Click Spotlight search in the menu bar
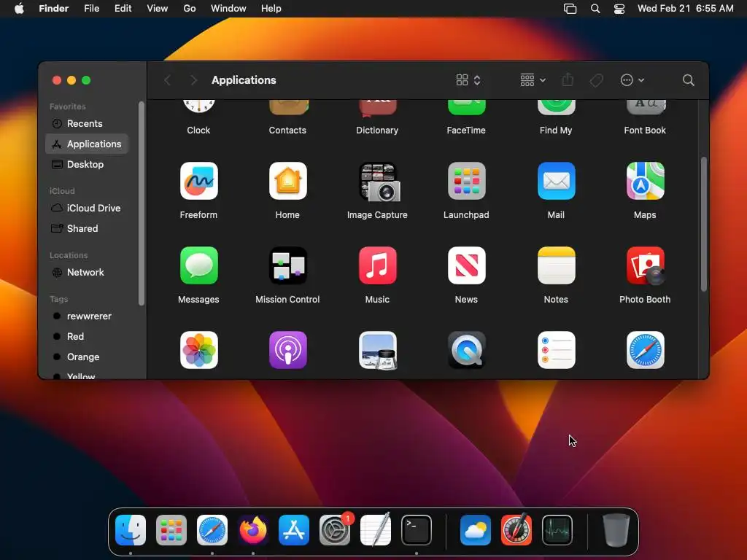Screen dimensions: 747x560 click(x=595, y=9)
